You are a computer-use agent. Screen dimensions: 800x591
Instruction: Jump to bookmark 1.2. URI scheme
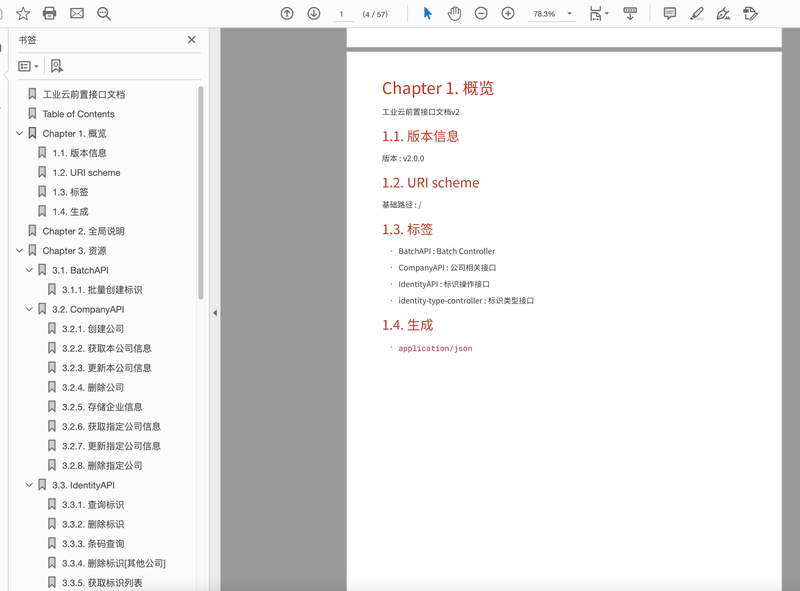point(86,173)
